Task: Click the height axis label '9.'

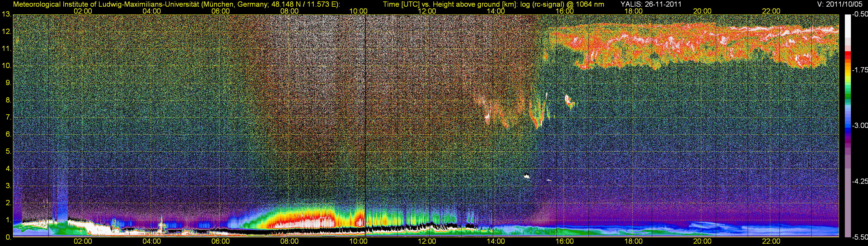Action: 8,83
